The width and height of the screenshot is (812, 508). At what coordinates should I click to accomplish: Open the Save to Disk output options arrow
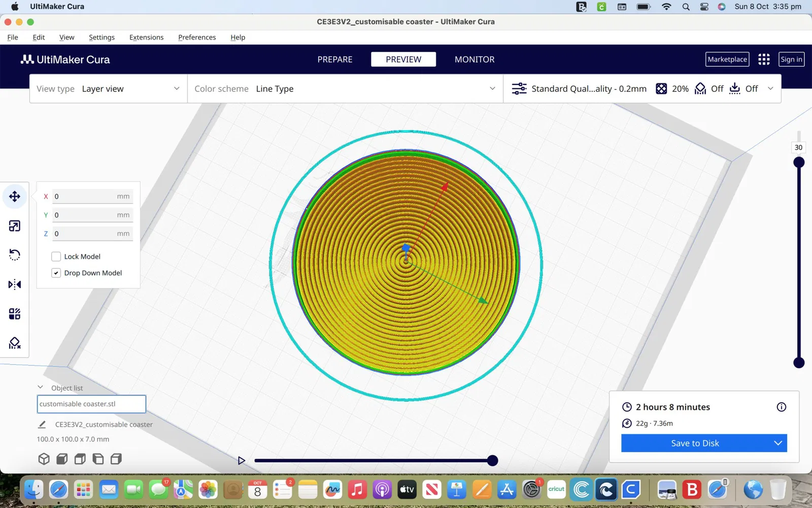coord(778,443)
